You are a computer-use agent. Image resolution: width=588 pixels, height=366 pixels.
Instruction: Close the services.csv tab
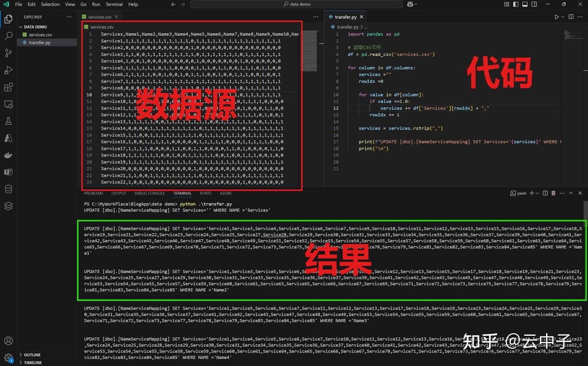click(x=116, y=17)
